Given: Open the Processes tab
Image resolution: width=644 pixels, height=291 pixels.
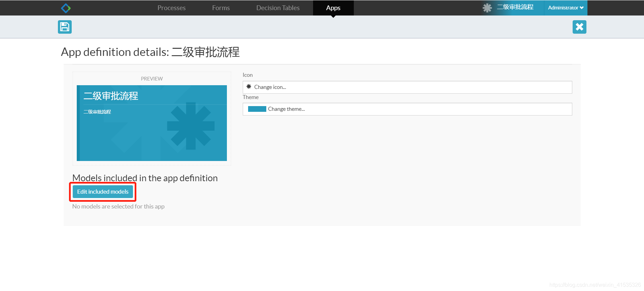Looking at the screenshot, I should 171,8.
